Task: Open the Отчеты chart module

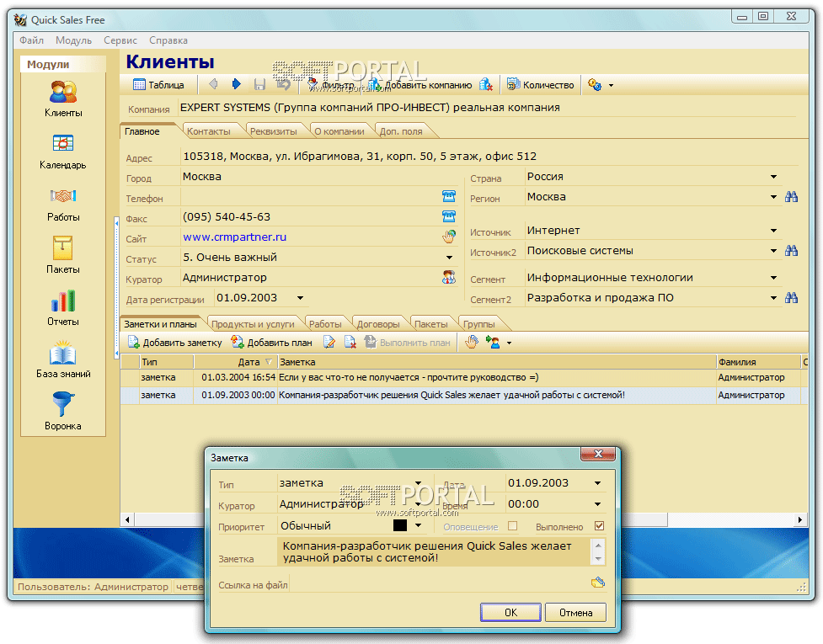Action: 63,301
